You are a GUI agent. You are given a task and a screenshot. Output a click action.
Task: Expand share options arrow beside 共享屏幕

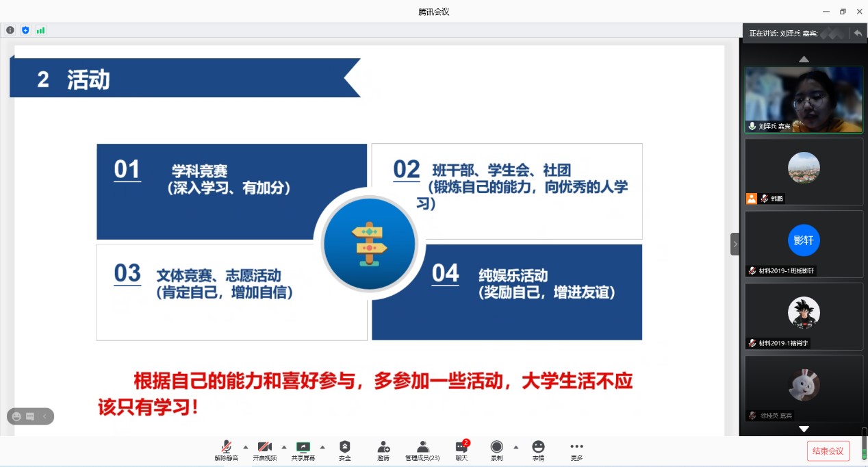pos(322,447)
